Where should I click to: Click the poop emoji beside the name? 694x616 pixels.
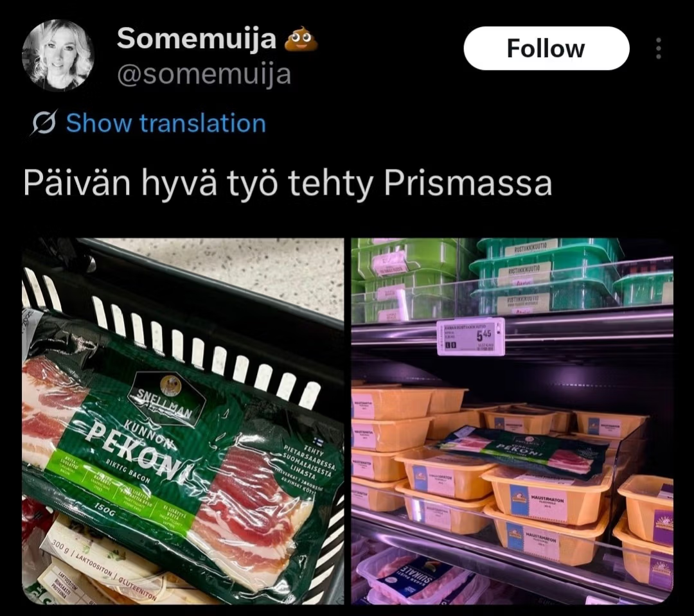click(x=301, y=38)
